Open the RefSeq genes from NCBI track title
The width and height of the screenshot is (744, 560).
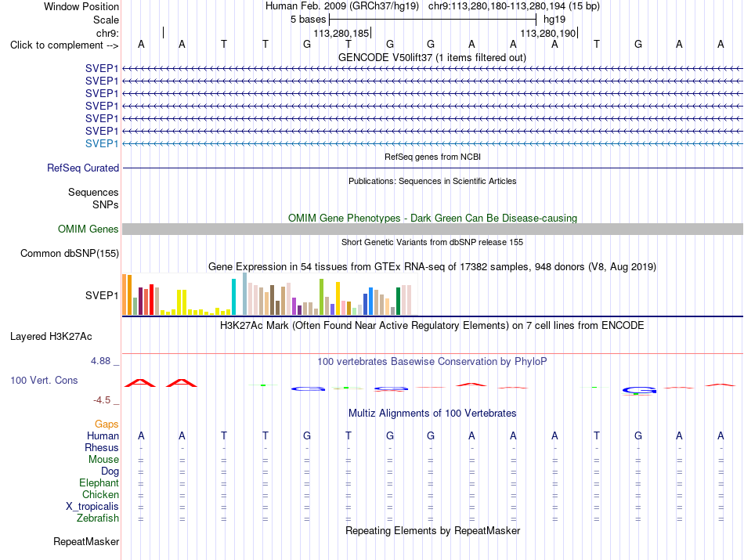click(433, 157)
